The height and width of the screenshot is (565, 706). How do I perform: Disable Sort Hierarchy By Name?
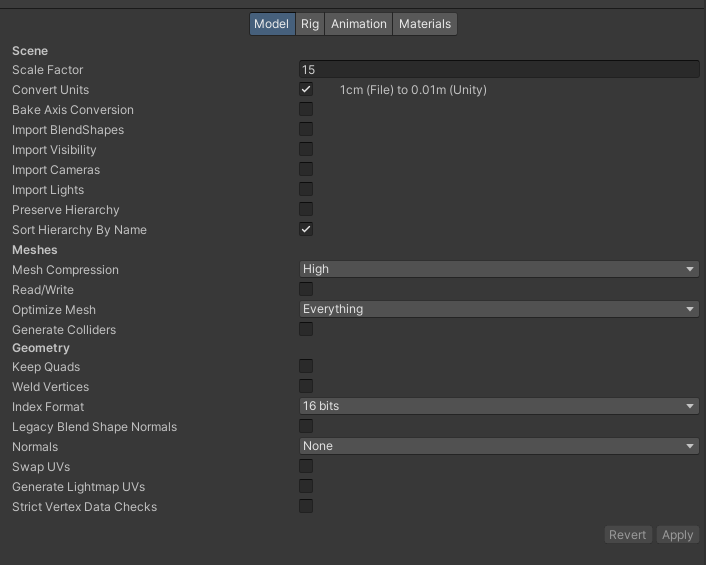point(306,230)
